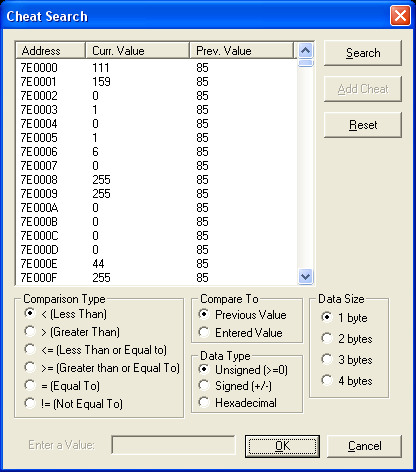Viewport: 417px width, 473px height.
Task: Set data type to Hexadecimal
Action: 237,402
